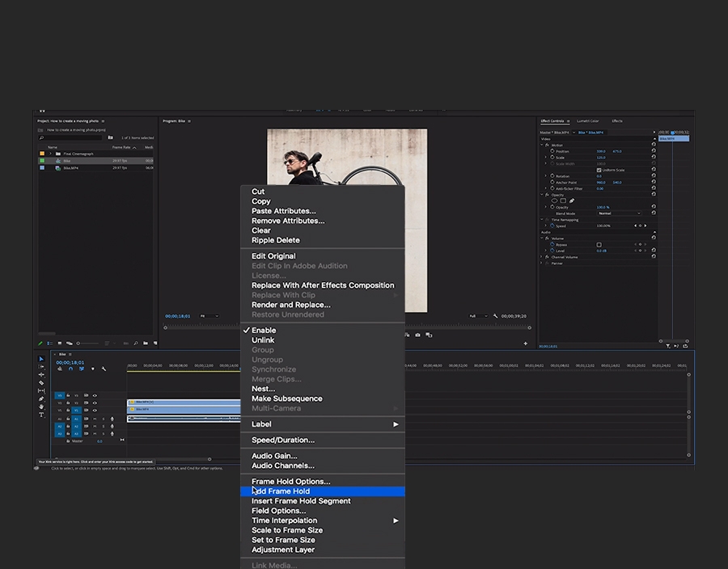This screenshot has width=728, height=569.
Task: Solo audio track A1
Action: pos(103,419)
